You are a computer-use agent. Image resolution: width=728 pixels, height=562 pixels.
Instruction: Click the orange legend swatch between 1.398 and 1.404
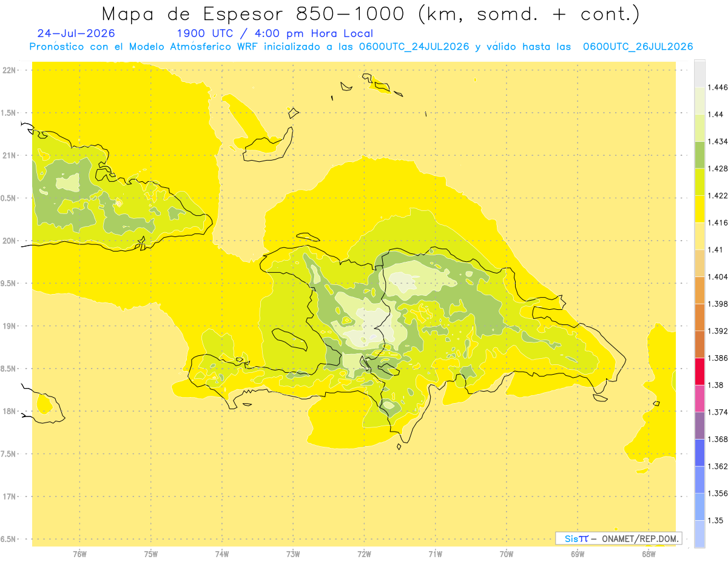pos(699,290)
